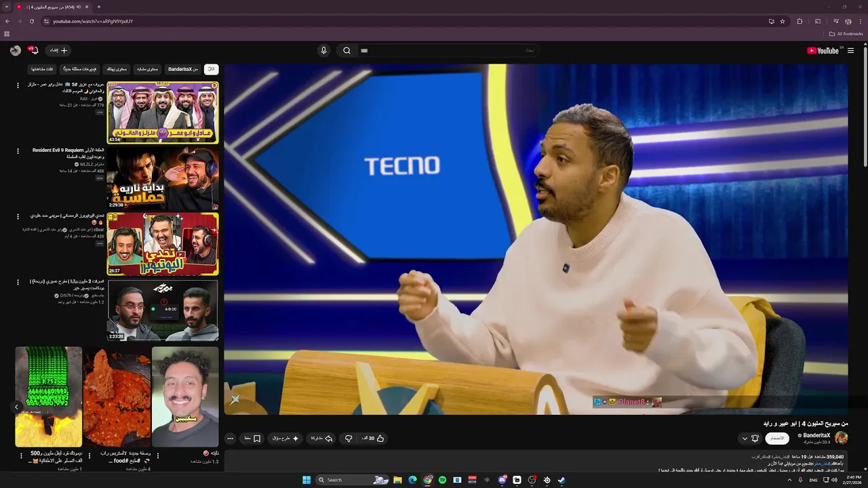Dislike the video with thumbs down

[x=349, y=439]
